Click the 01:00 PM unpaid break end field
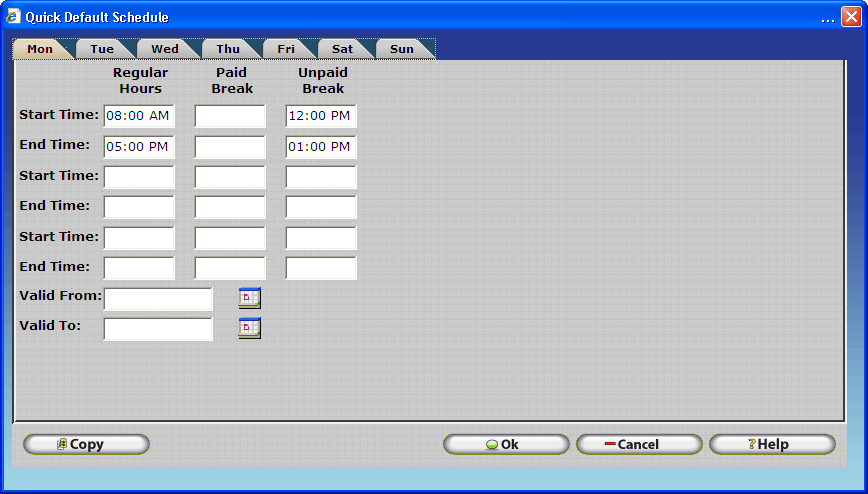The image size is (868, 494). click(x=321, y=147)
